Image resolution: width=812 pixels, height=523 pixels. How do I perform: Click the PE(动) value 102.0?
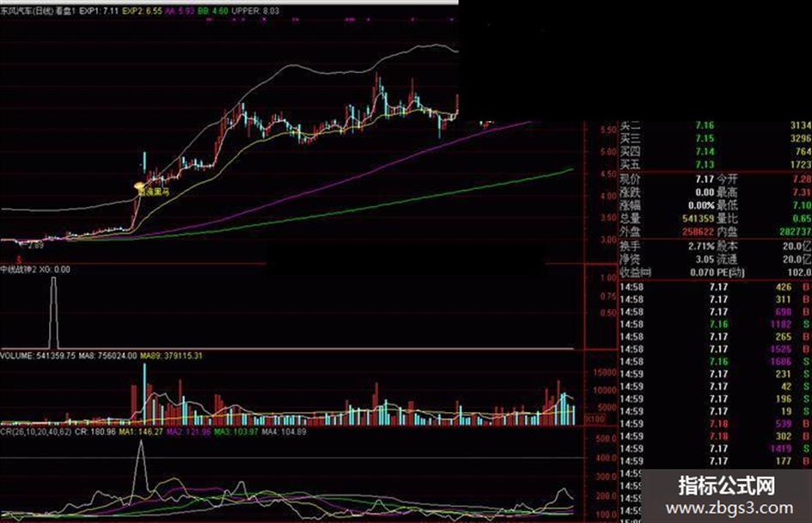pyautogui.click(x=800, y=272)
